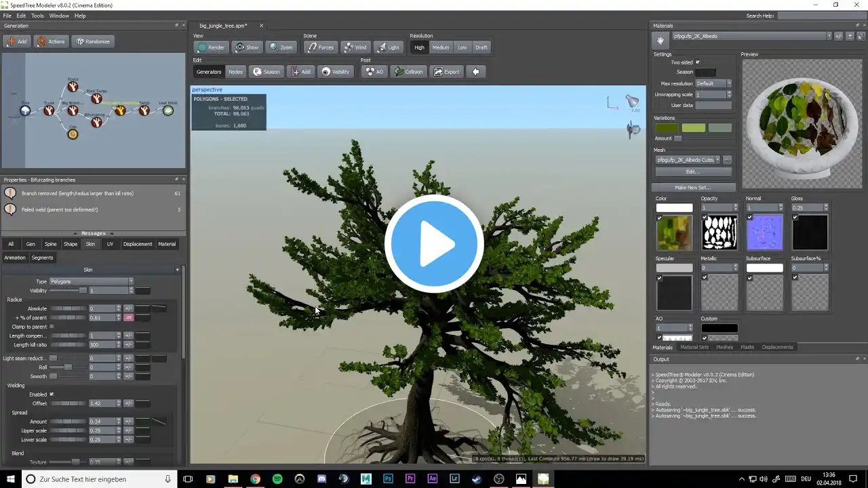The image size is (868, 488).
Task: Open the Forces scene tool
Action: [320, 47]
